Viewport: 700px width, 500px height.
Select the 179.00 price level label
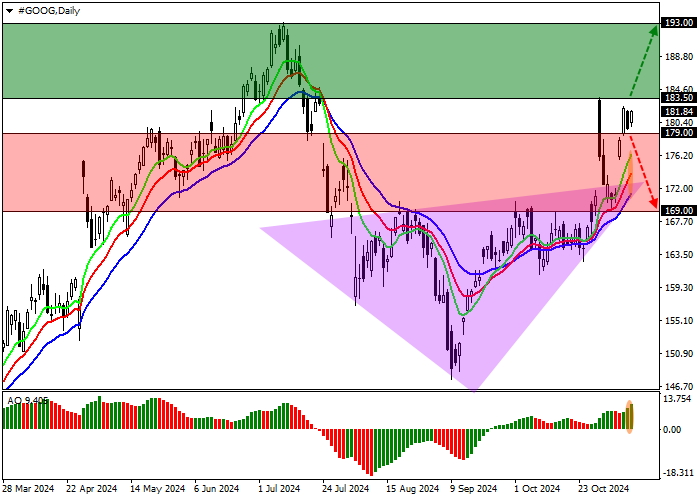(679, 133)
